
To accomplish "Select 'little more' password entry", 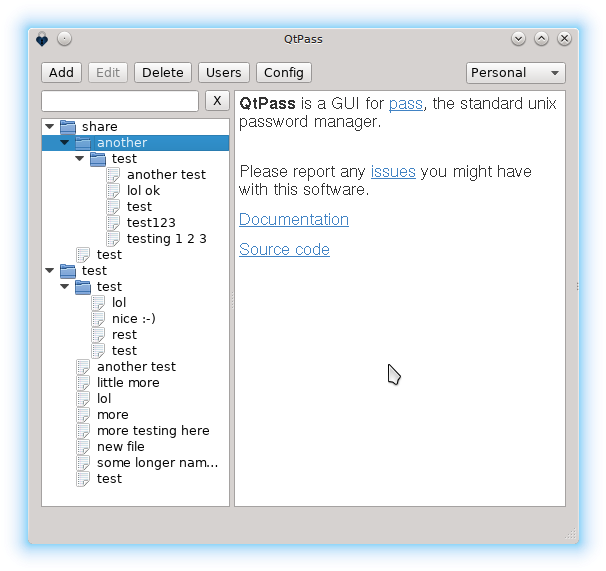I will point(128,382).
